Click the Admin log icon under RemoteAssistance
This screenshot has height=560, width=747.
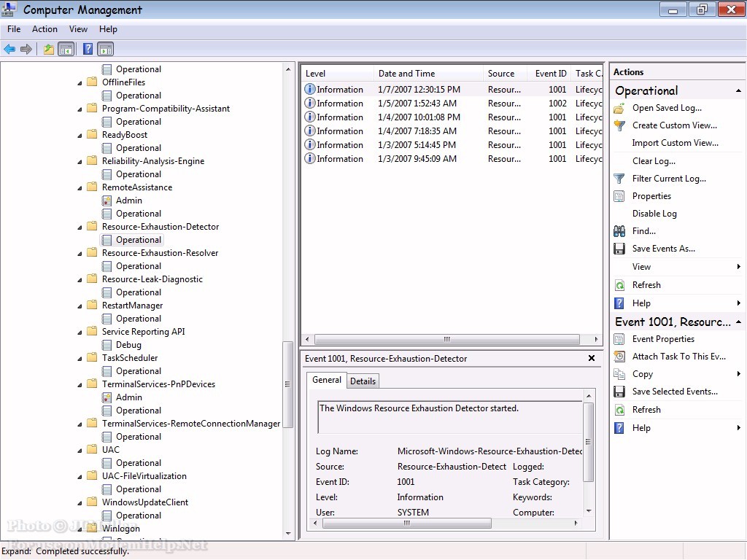(x=107, y=201)
